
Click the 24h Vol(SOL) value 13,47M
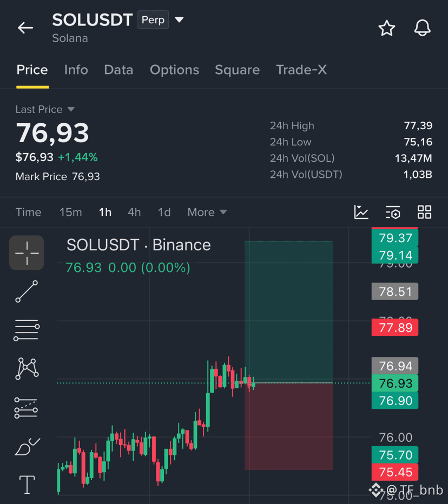click(x=413, y=158)
